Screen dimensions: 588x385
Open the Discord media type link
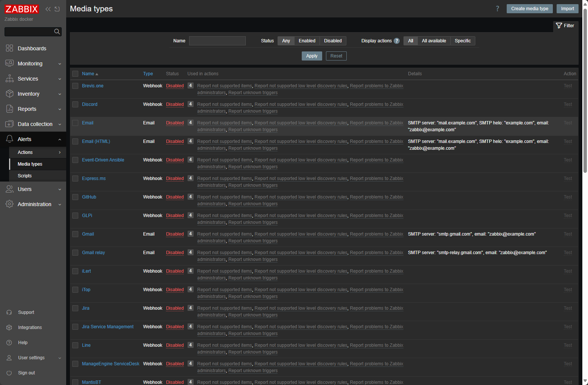pyautogui.click(x=90, y=104)
